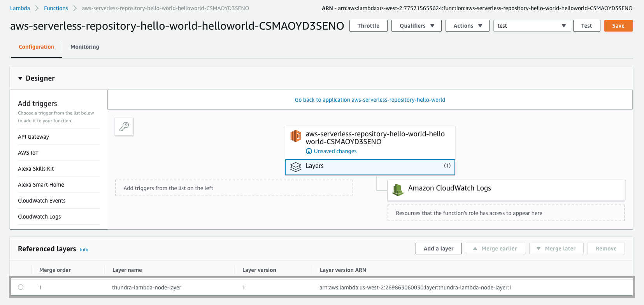644x305 pixels.
Task: Click the key permissions icon in Designer
Action: 124,127
